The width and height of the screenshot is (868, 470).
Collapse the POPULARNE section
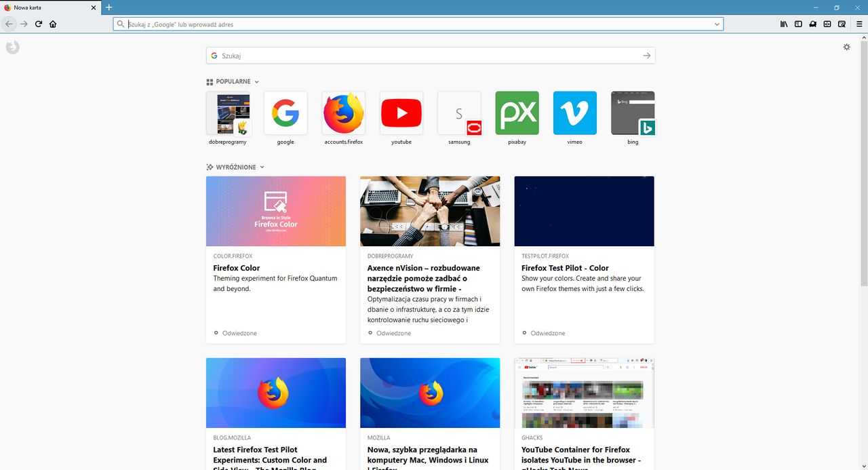[x=257, y=82]
